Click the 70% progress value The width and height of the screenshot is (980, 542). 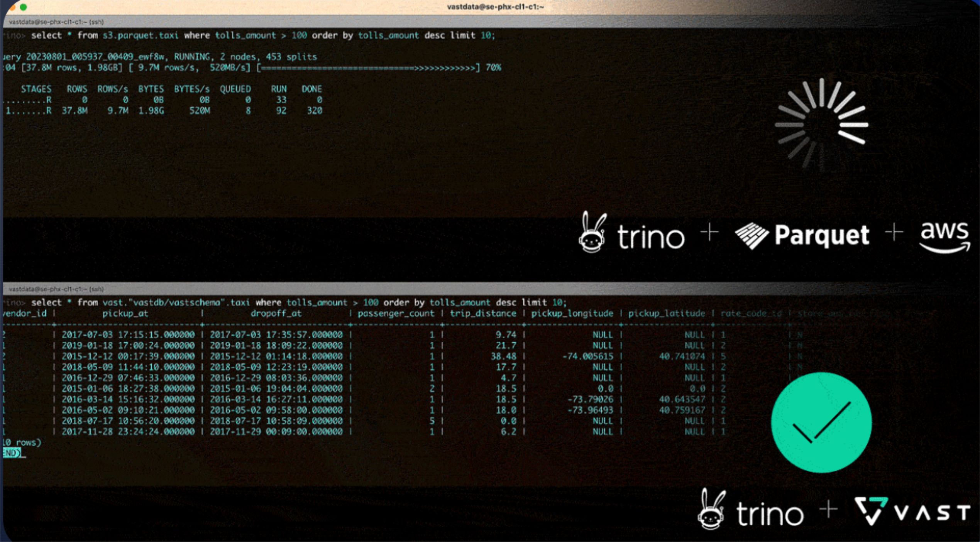click(493, 68)
